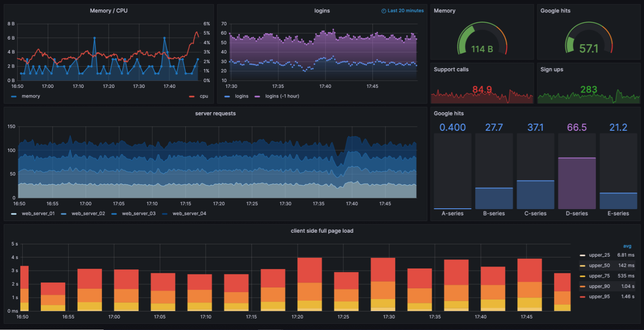Click the 27.7 B-series value

(x=494, y=127)
